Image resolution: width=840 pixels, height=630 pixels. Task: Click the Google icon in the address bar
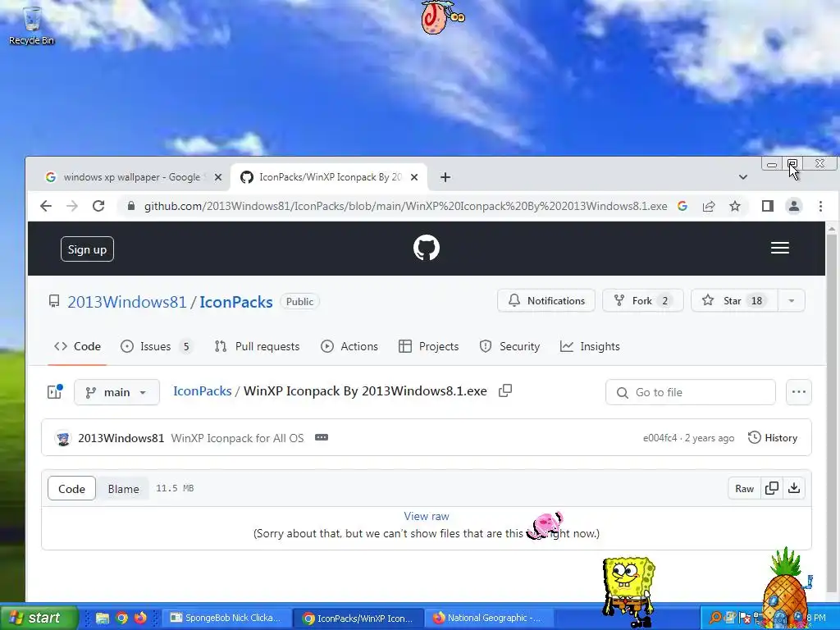[682, 206]
